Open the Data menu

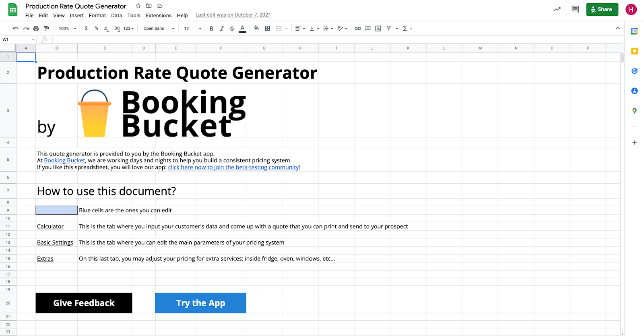click(x=117, y=16)
